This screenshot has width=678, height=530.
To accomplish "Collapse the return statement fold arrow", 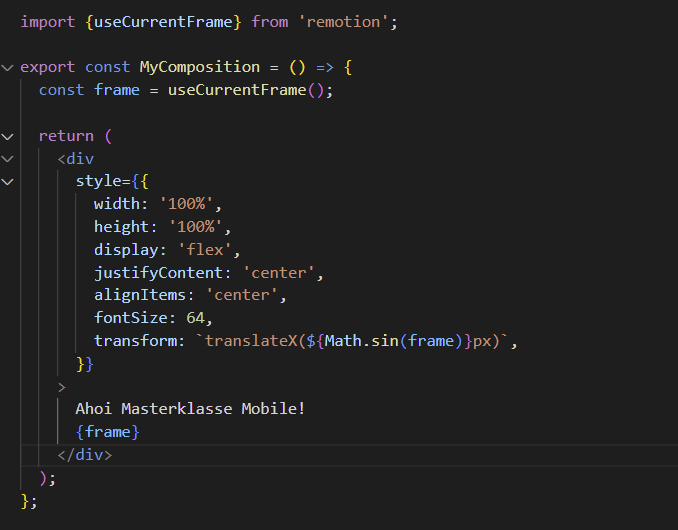I will pos(7,137).
